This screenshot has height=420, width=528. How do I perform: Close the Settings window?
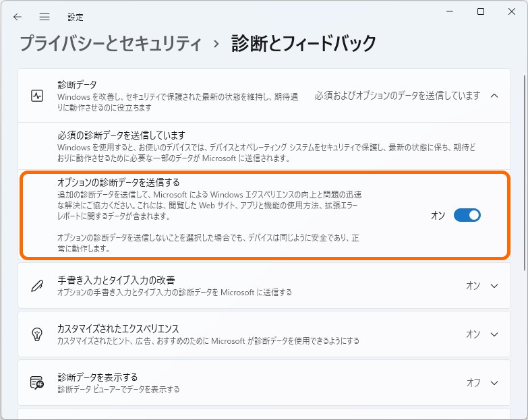coord(512,11)
